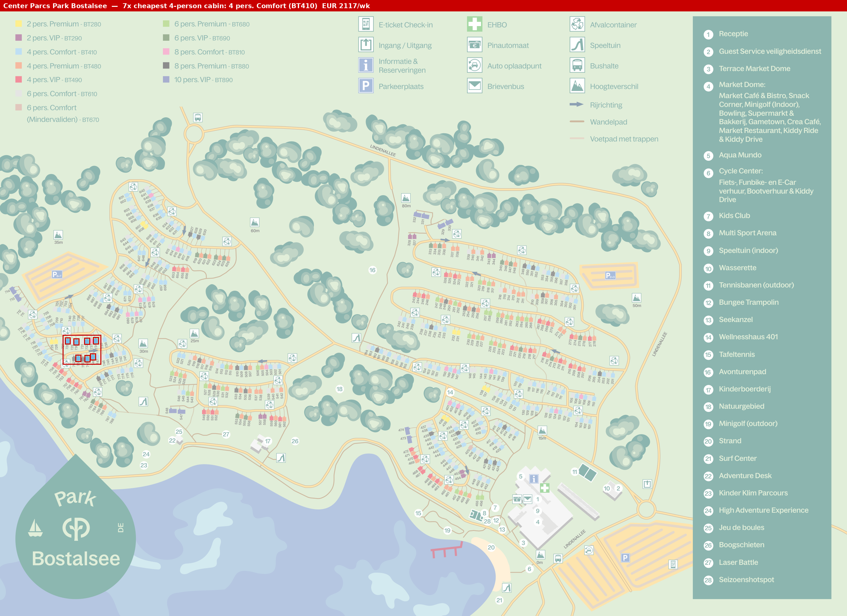The image size is (847, 616).
Task: Click the bus stop icon at the north roundabout
Action: coord(197,118)
